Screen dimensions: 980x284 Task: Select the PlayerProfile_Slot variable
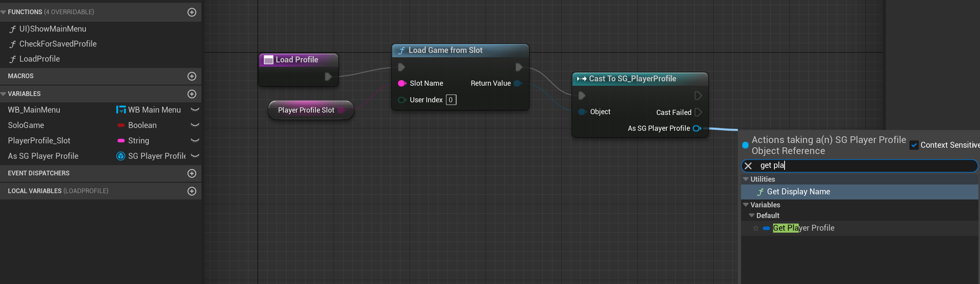39,141
